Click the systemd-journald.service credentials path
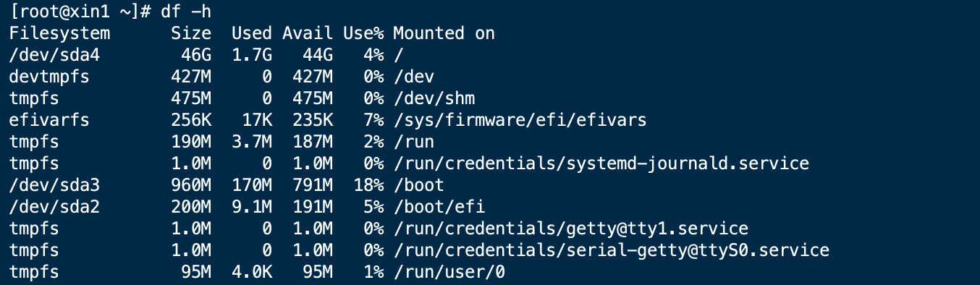The width and height of the screenshot is (980, 285). 601,163
